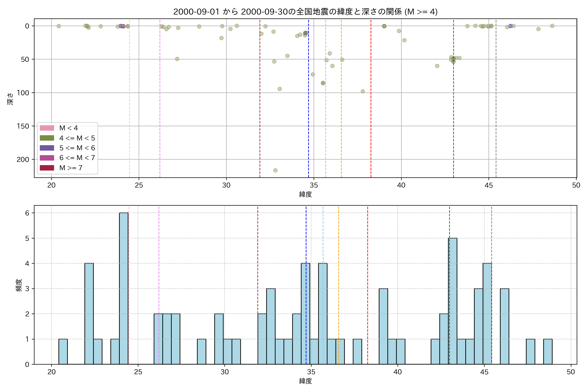This screenshot has width=588, height=392.
Task: Click the magenta '6 <= M < 7' legend swatch
Action: click(x=47, y=158)
